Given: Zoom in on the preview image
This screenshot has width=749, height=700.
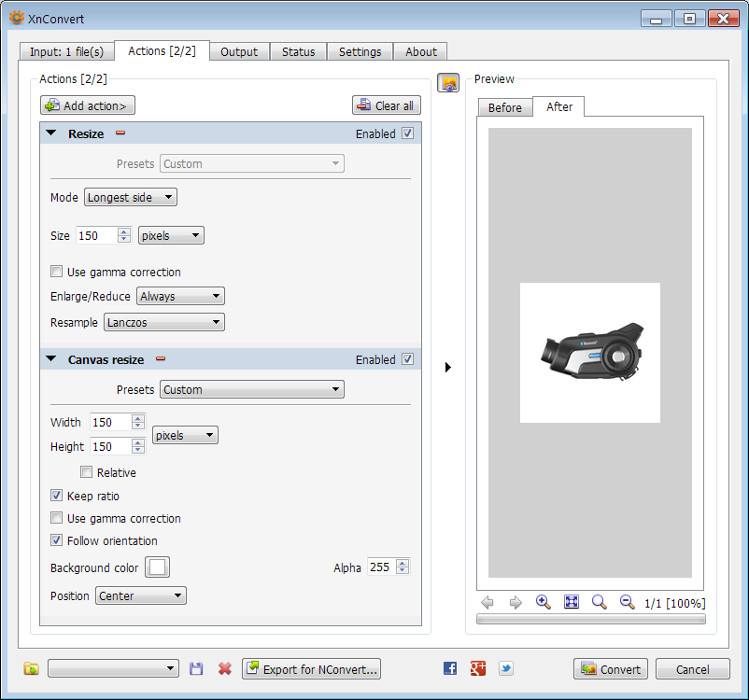Looking at the screenshot, I should click(544, 602).
